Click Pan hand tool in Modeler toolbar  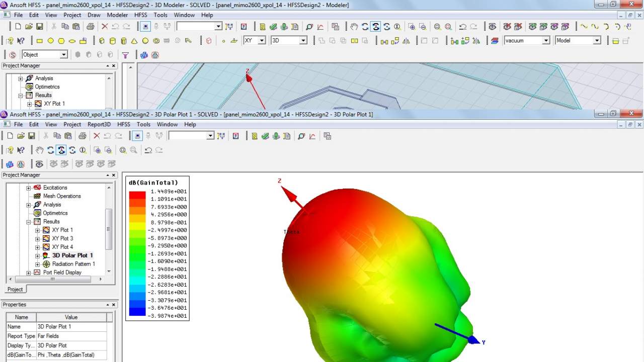(354, 27)
